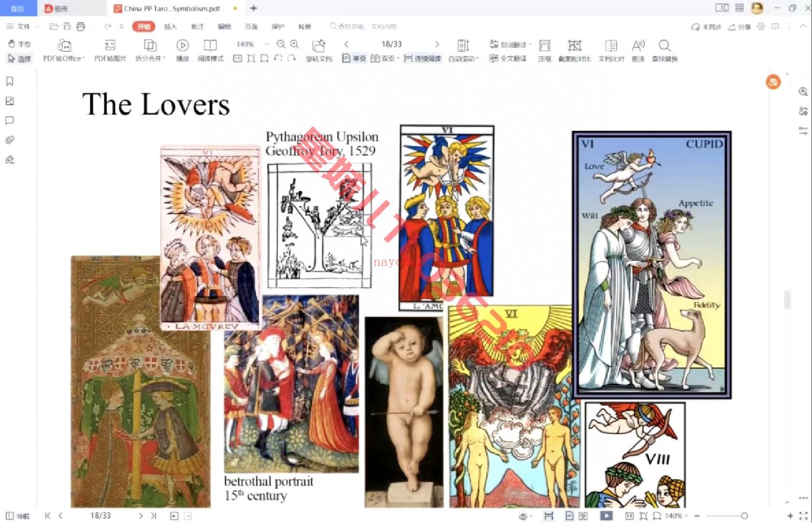Toggle 连续阅读 continuous reading
The image size is (812, 523).
[422, 59]
